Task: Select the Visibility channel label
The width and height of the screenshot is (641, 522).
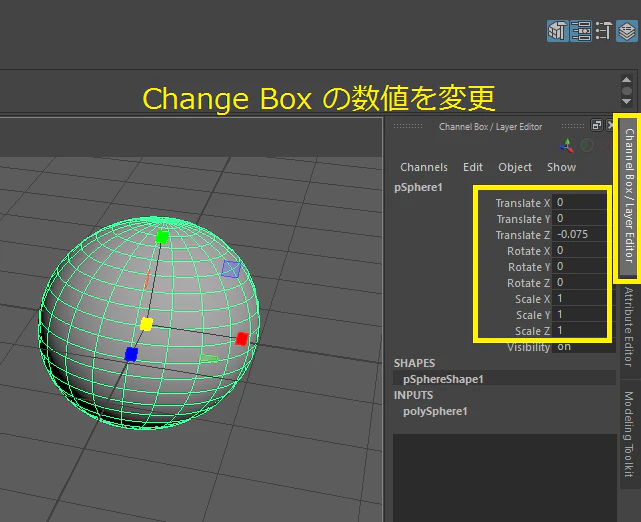Action: tap(529, 347)
